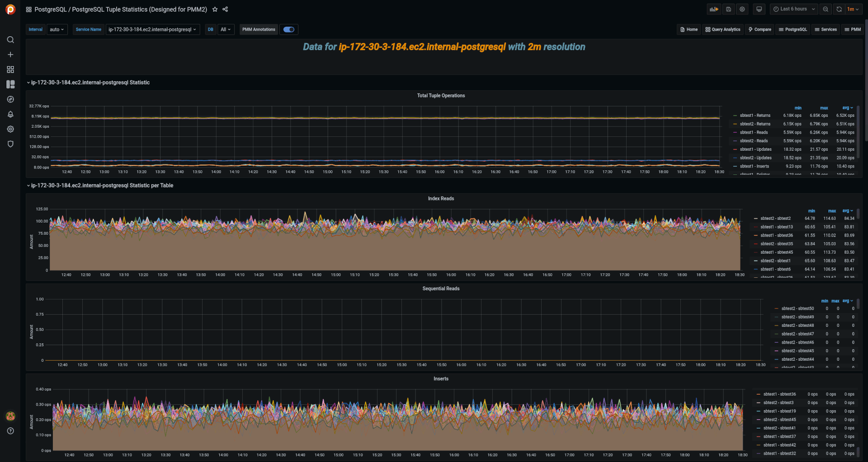
Task: Click the Add panel icon
Action: coord(714,9)
